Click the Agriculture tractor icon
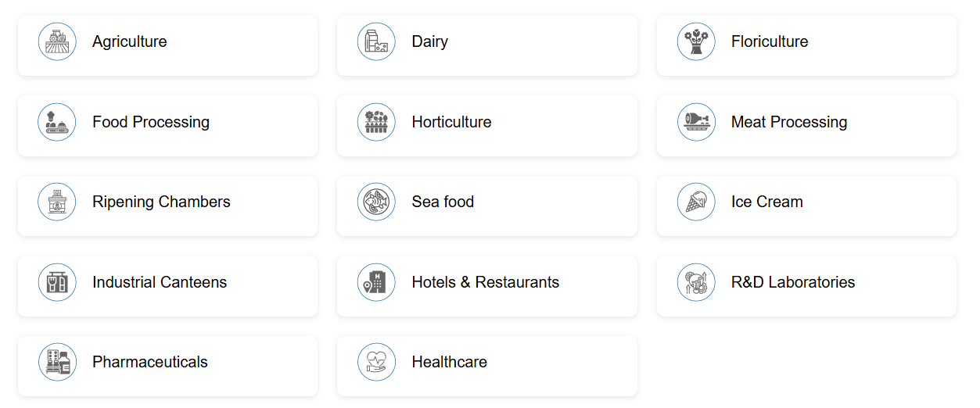Screen dimensions: 980x408 click(57, 42)
